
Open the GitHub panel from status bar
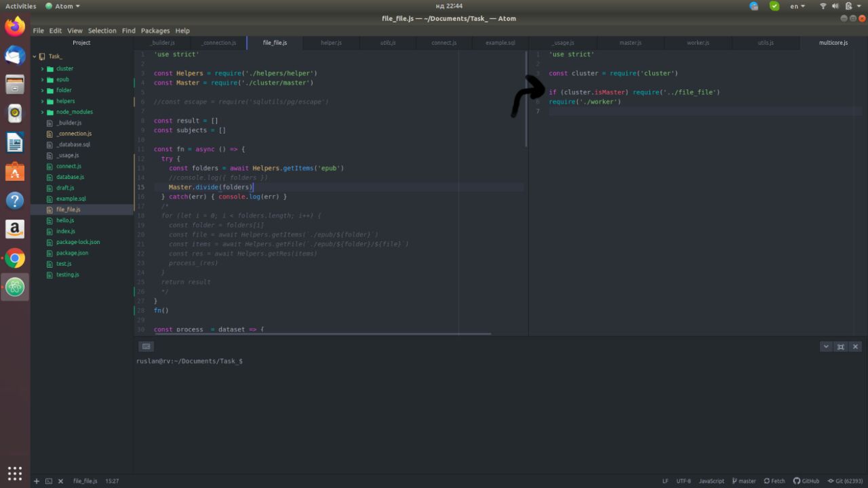[806, 481]
